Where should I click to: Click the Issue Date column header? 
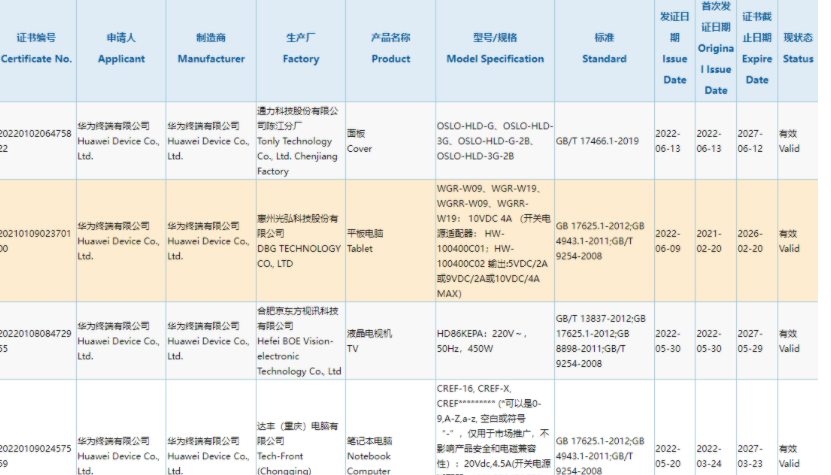675,49
